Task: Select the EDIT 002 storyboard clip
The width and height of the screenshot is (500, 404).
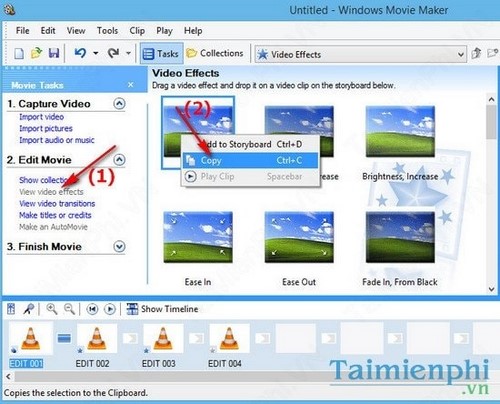Action: click(x=97, y=338)
